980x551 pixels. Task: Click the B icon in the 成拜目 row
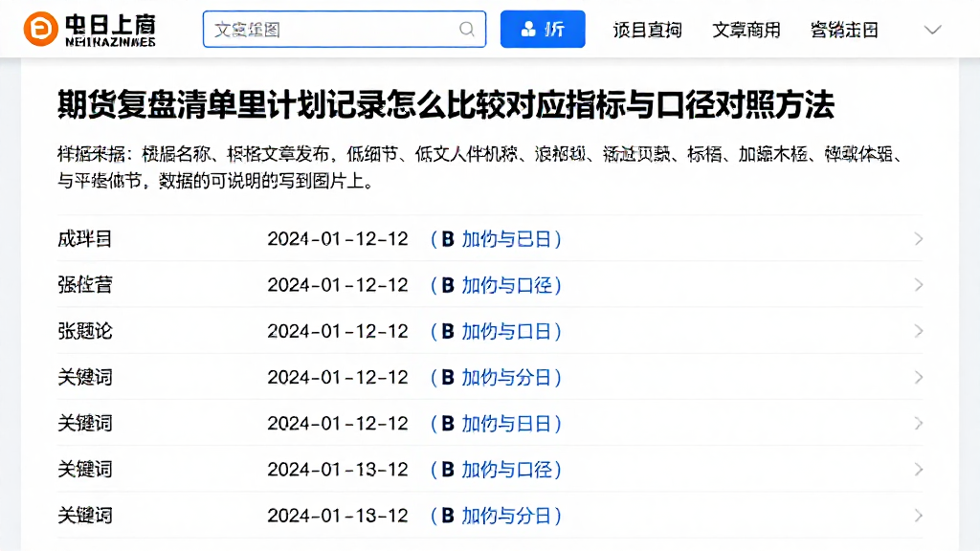click(x=448, y=239)
